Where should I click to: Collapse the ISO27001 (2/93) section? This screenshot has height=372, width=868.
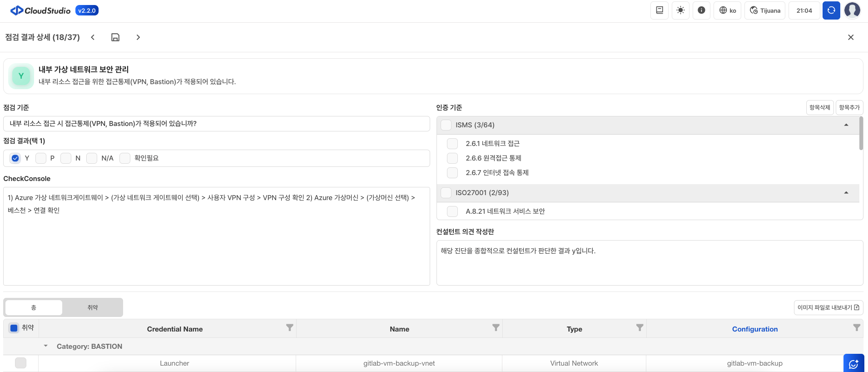[x=846, y=193]
